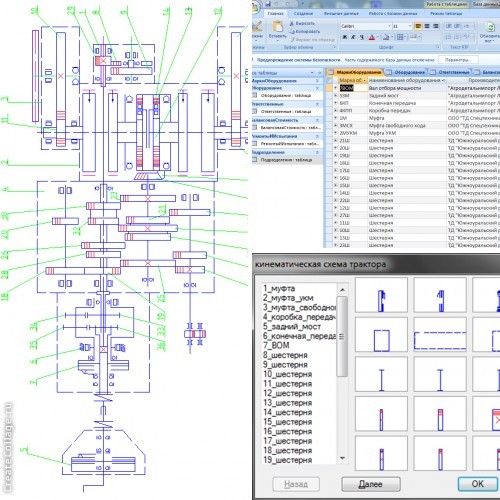Expand the row with Вал отбора мощности
Viewport: 500px width, 500px height.
(x=336, y=88)
